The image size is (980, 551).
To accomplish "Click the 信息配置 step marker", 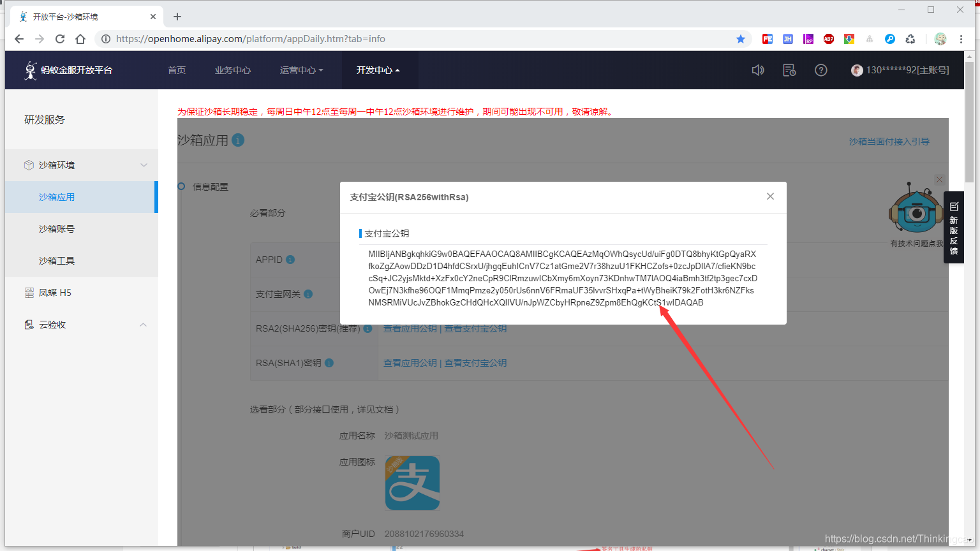I will pyautogui.click(x=181, y=186).
